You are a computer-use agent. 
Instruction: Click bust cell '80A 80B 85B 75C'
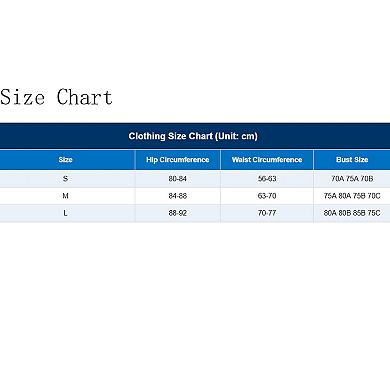coord(352,213)
